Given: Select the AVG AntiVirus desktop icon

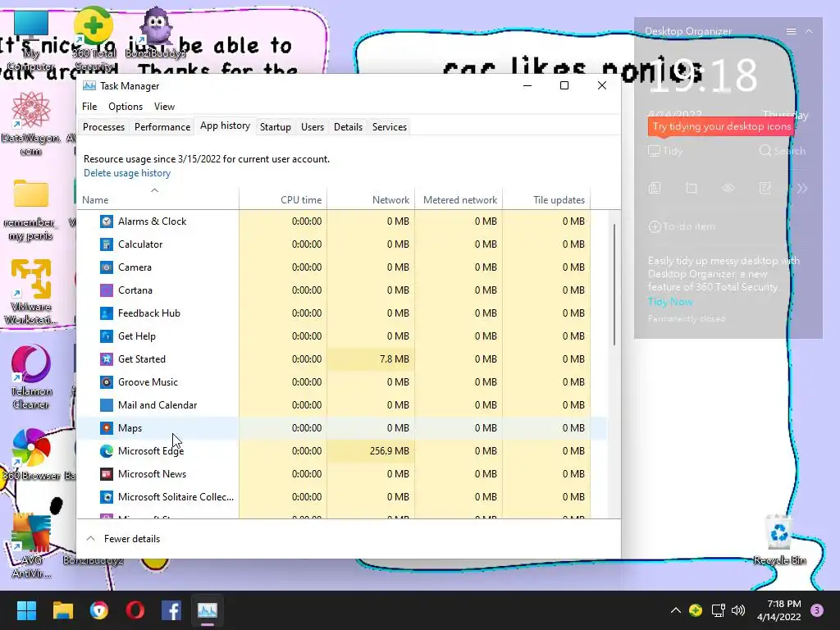Looking at the screenshot, I should coord(31,546).
